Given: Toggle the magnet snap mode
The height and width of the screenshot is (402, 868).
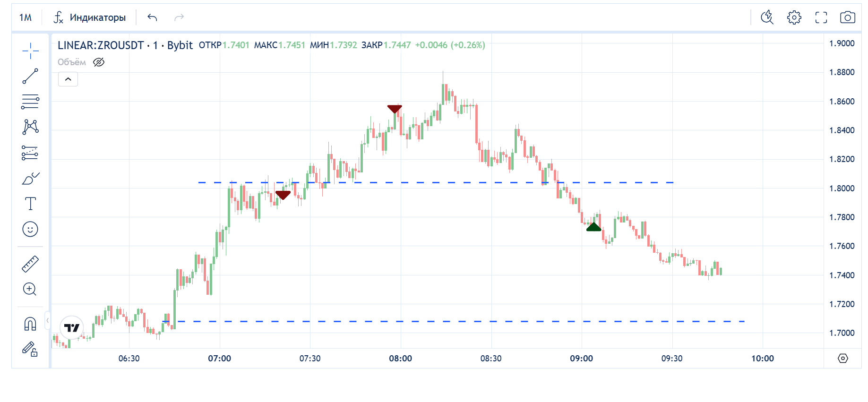Looking at the screenshot, I should pyautogui.click(x=30, y=324).
